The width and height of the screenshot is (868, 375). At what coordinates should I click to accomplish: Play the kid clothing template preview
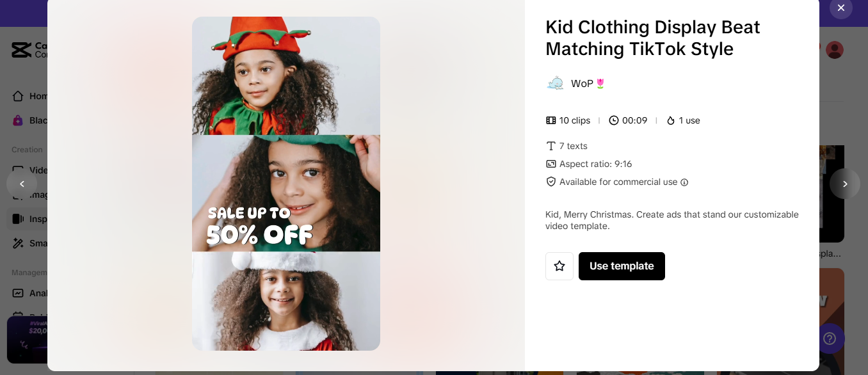(x=286, y=184)
